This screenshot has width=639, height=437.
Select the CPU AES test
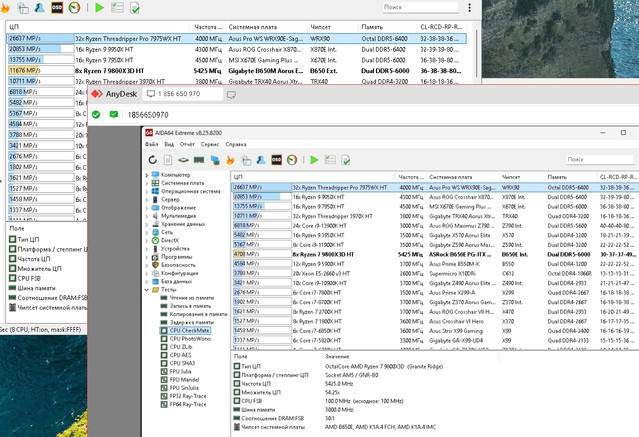pyautogui.click(x=181, y=355)
